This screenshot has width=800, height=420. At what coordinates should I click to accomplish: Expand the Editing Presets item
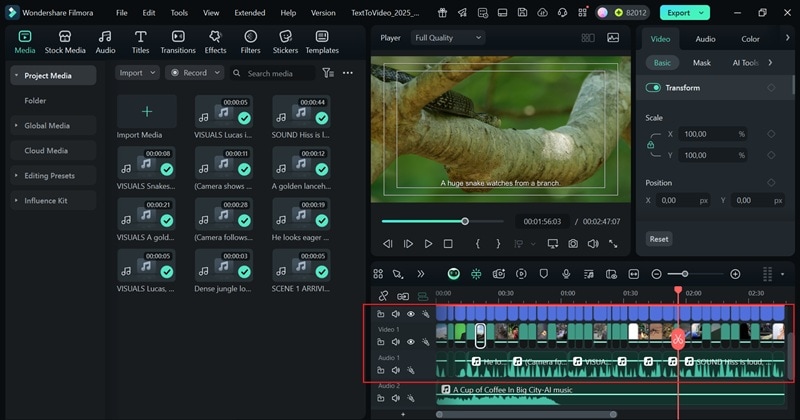click(16, 176)
